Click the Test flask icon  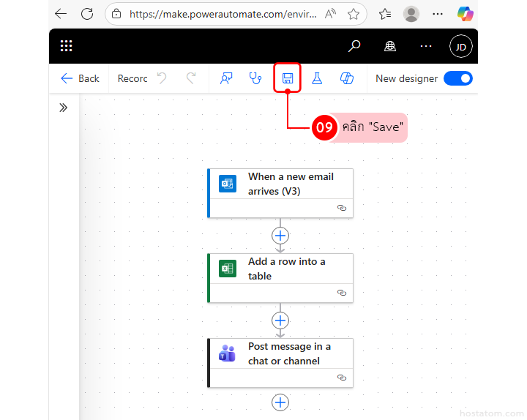317,78
